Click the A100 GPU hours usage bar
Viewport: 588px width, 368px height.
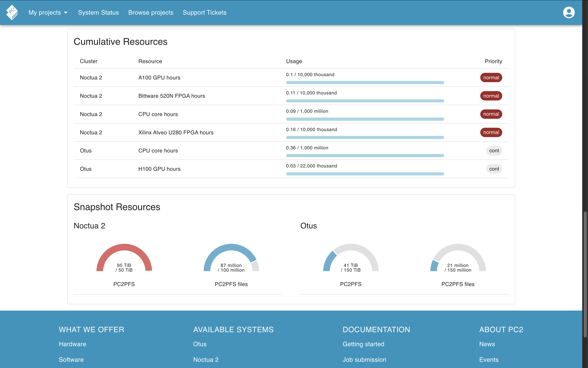click(x=365, y=83)
